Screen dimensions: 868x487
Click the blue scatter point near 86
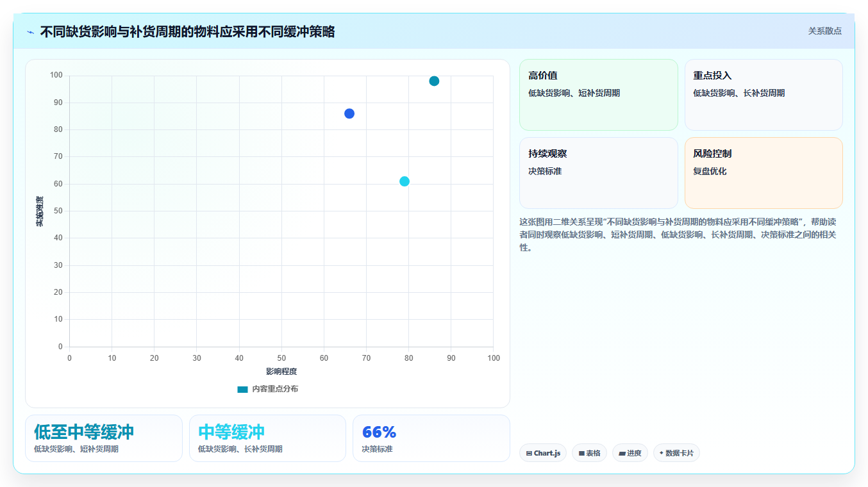(x=349, y=113)
